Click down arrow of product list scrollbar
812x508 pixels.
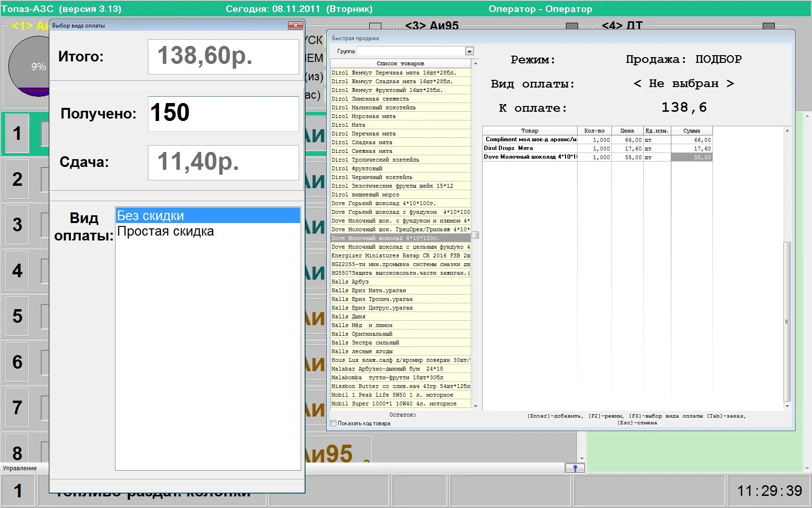(x=476, y=406)
